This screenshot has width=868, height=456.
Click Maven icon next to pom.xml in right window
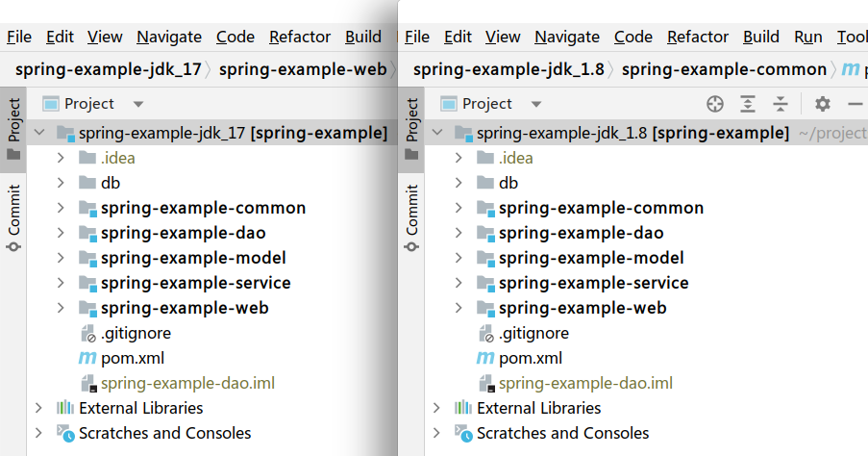(x=485, y=358)
